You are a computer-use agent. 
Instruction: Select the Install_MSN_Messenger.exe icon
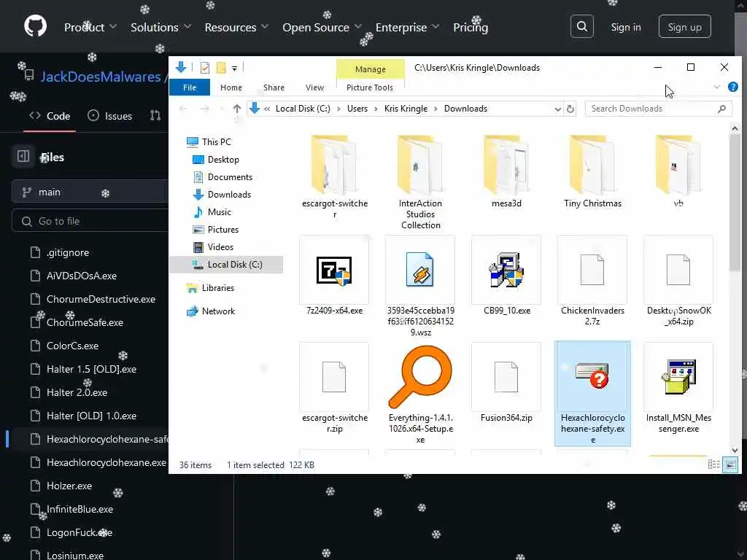pyautogui.click(x=678, y=377)
